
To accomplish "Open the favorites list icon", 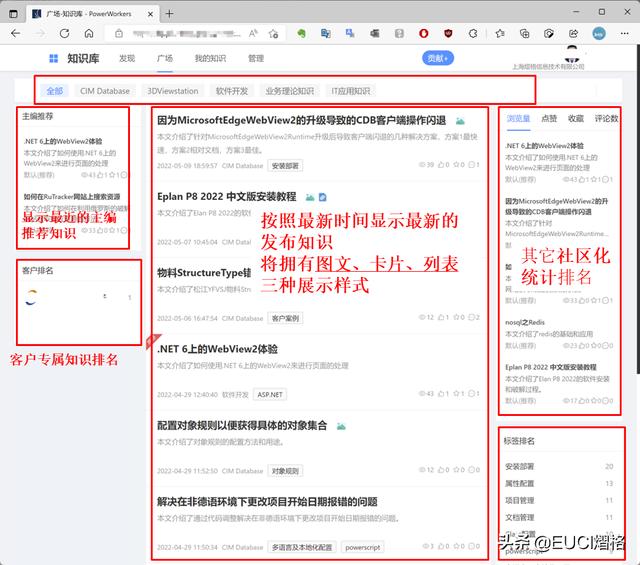I will tap(500, 33).
